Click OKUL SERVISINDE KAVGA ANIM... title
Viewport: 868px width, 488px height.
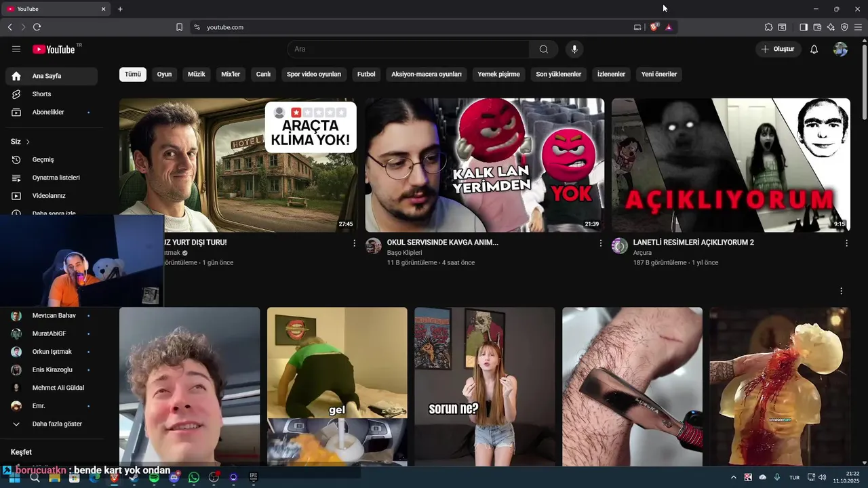point(443,242)
